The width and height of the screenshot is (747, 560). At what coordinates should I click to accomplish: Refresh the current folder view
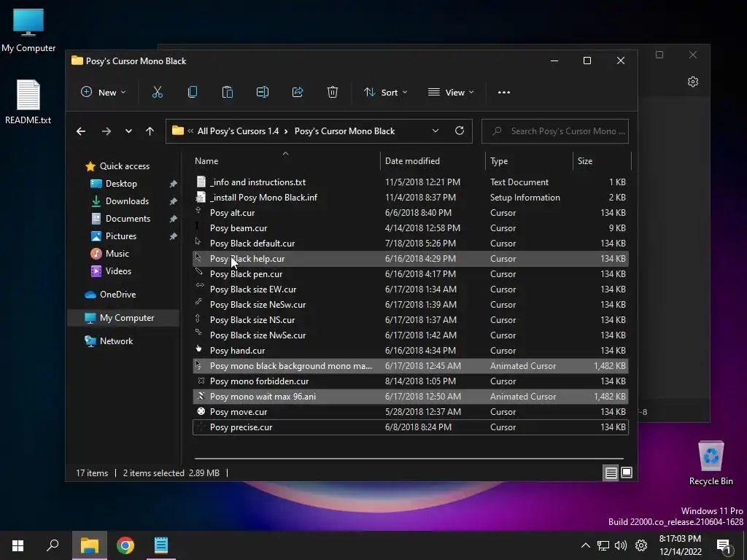pos(460,131)
